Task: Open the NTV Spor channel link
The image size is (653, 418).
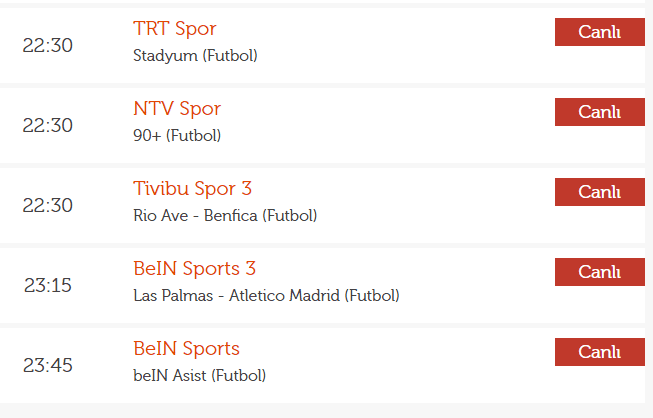Action: [x=177, y=109]
